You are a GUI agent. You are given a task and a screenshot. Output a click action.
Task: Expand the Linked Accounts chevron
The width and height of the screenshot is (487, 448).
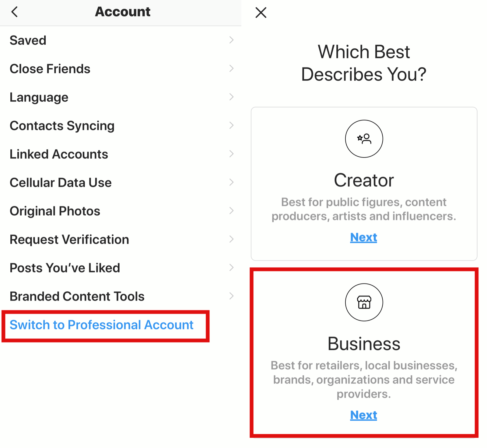click(x=231, y=154)
